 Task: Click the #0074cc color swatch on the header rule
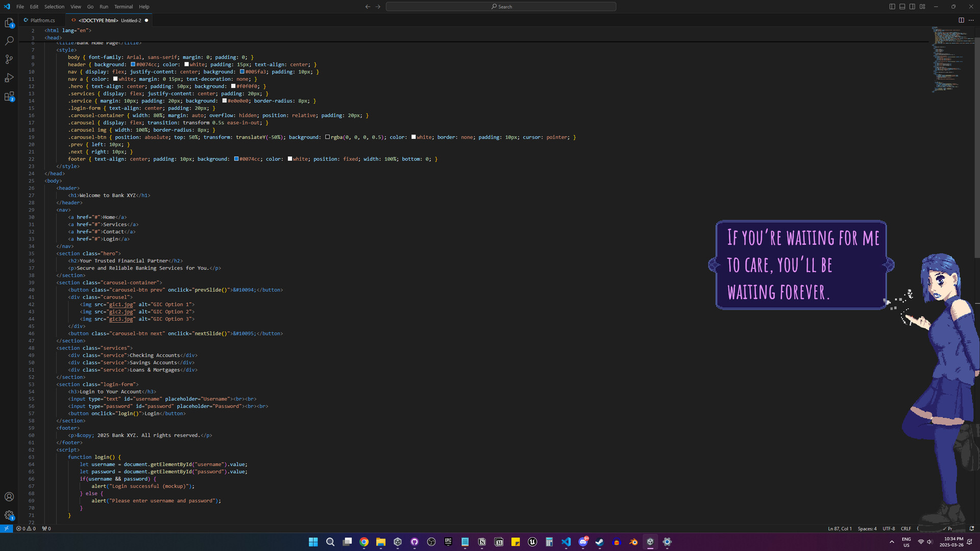tap(132, 64)
